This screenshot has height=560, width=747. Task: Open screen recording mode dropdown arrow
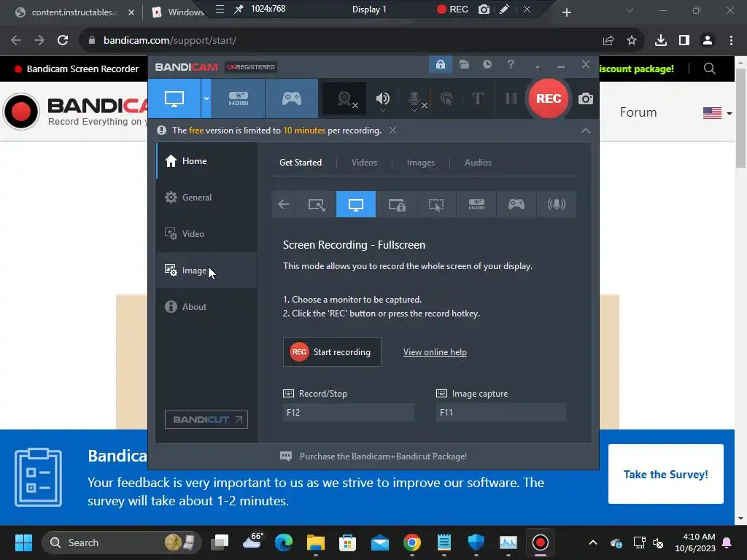[206, 98]
